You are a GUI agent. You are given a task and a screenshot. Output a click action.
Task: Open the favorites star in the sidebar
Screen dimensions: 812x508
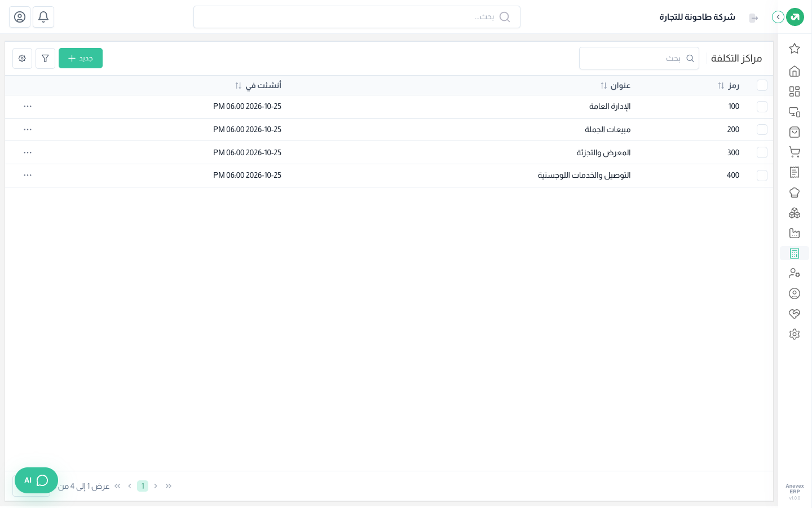pyautogui.click(x=795, y=49)
